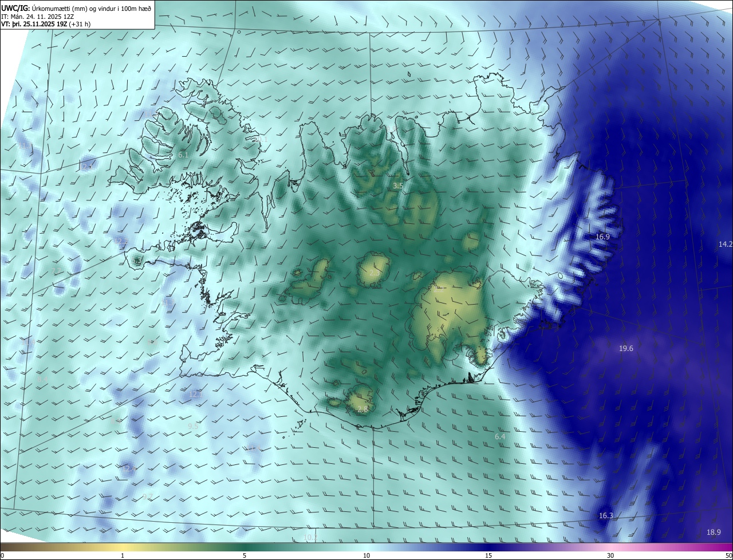Screen dimensions: 733x560
Task: Click the 30 tick label on the colorbar
Action: click(610, 555)
